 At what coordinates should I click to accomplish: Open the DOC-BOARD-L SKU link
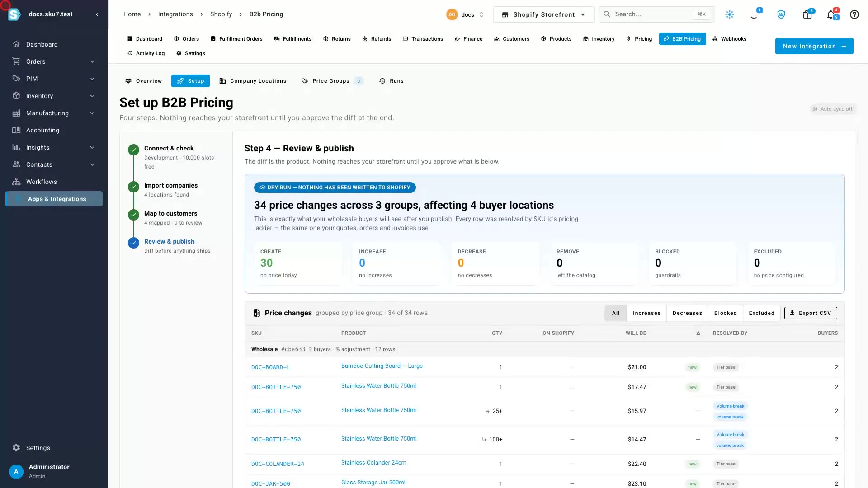pos(270,367)
